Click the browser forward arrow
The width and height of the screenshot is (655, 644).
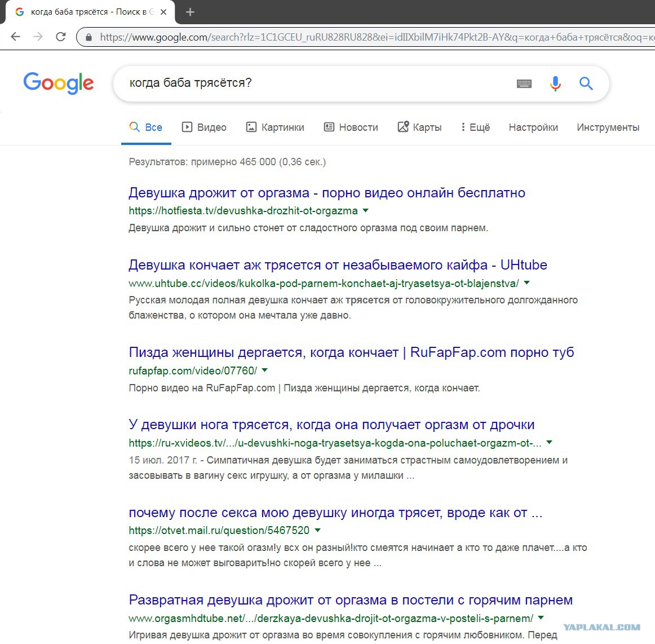pos(38,37)
